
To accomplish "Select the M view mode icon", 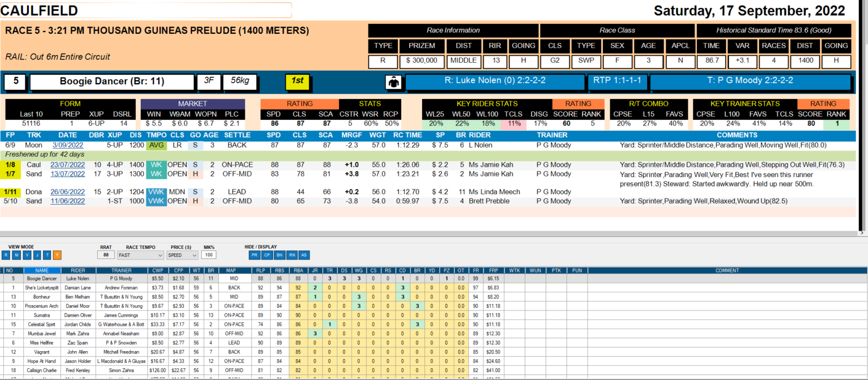I will (16, 255).
